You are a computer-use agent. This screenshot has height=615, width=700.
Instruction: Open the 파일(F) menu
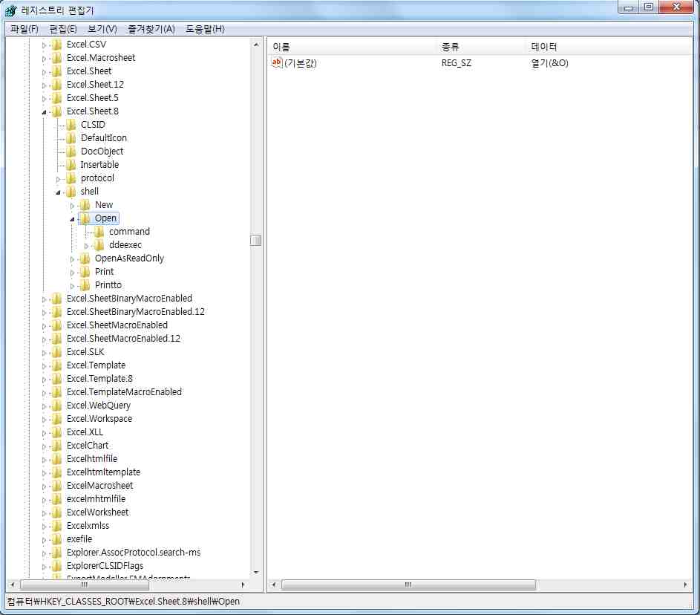click(24, 29)
